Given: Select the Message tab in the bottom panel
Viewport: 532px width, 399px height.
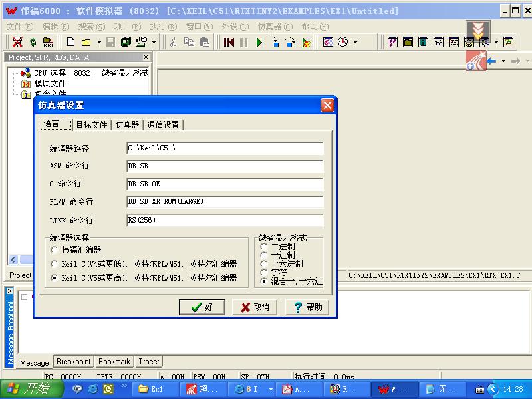Looking at the screenshot, I should coord(35,363).
